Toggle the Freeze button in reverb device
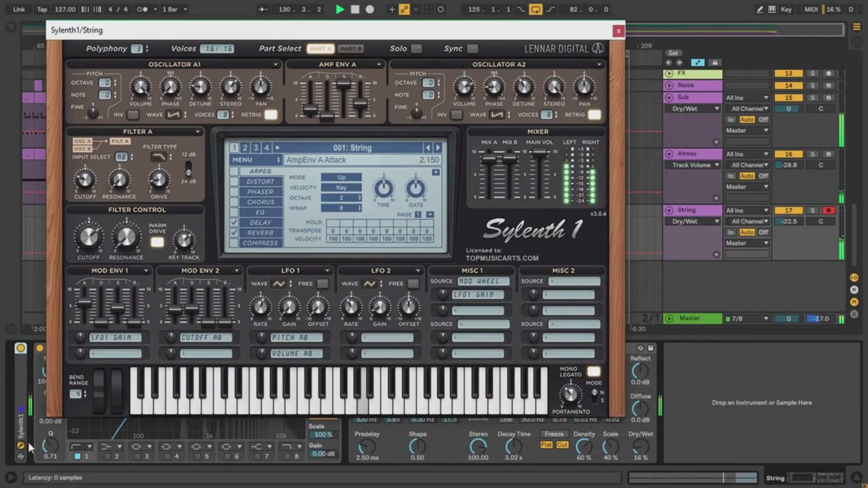 click(554, 434)
